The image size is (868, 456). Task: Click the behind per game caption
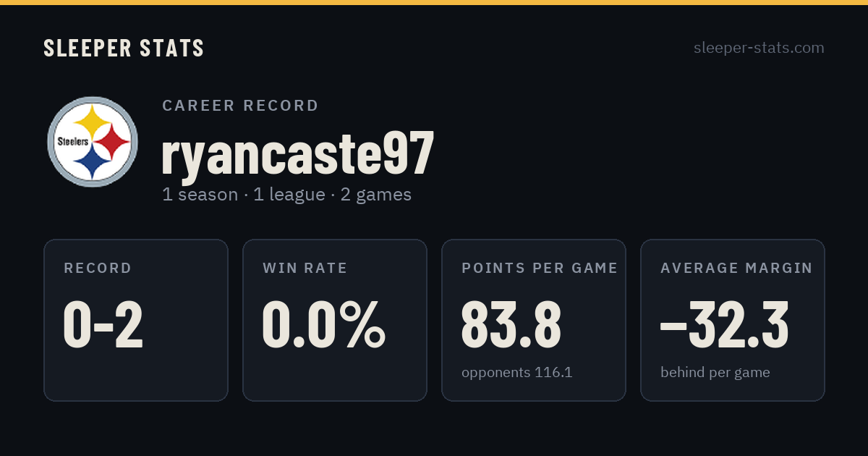[x=715, y=373]
